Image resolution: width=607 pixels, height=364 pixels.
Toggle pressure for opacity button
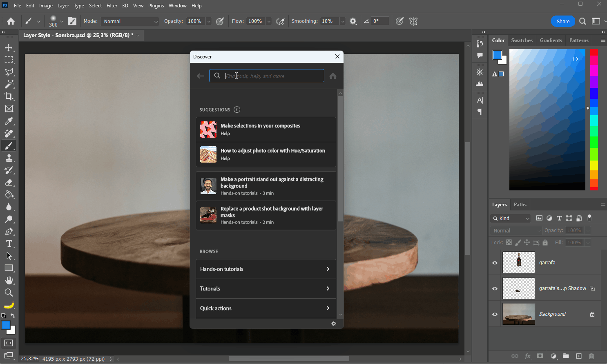click(x=220, y=21)
